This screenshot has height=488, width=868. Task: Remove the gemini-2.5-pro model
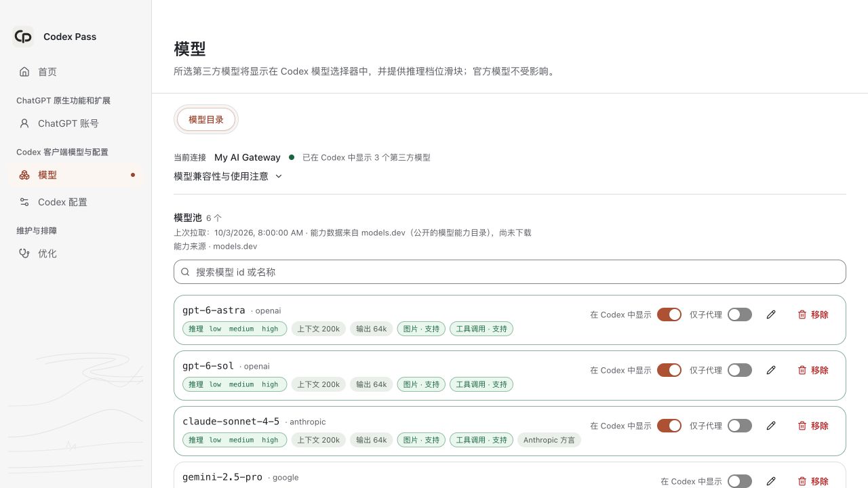[813, 481]
